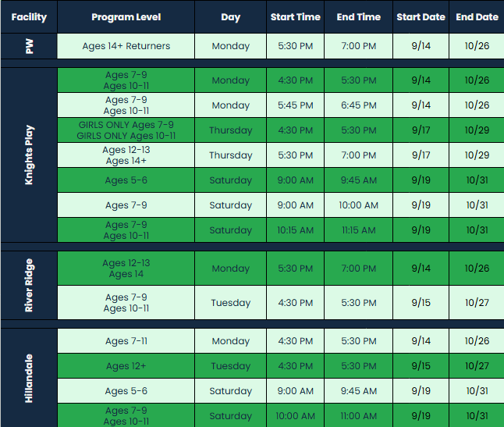504x427 pixels.
Task: Select the Day column header
Action: 230,16
